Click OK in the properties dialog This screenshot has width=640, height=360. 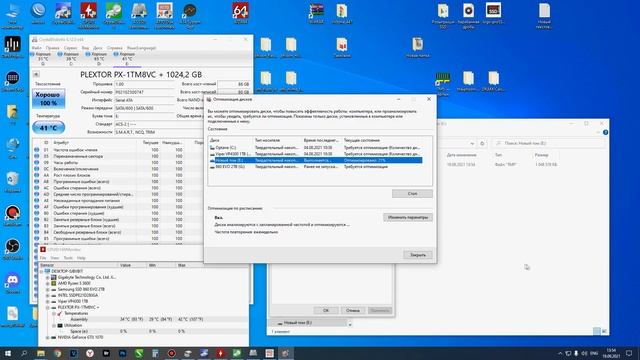point(326,310)
